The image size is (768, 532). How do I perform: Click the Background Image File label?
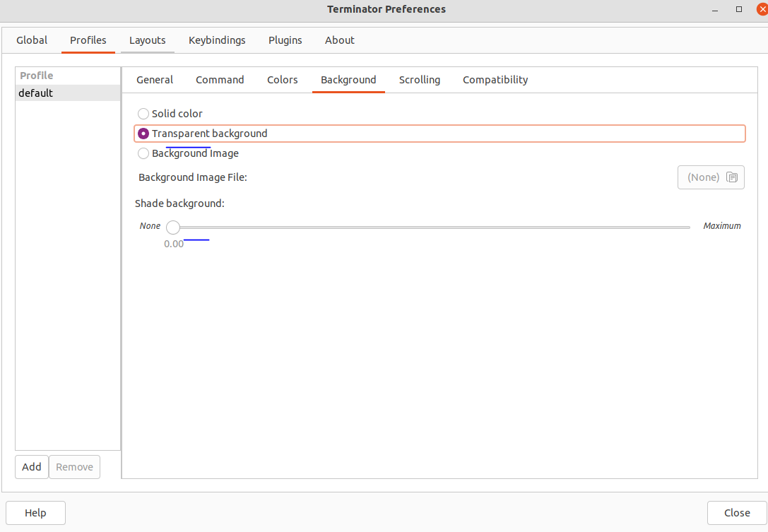[192, 177]
